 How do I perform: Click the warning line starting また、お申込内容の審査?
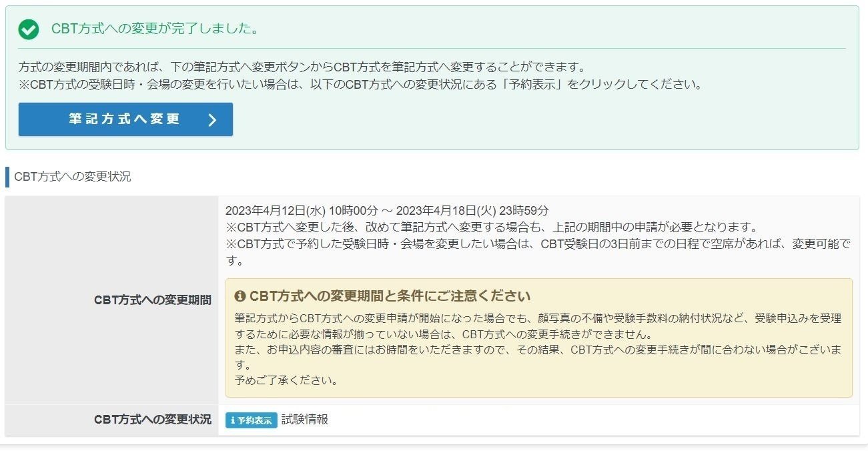(538, 358)
